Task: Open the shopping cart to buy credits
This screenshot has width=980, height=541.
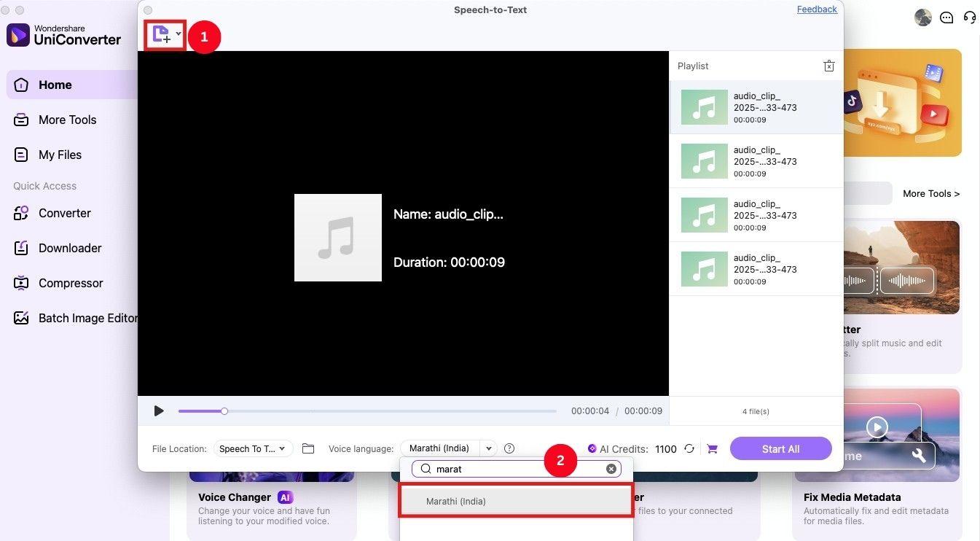Action: click(712, 449)
